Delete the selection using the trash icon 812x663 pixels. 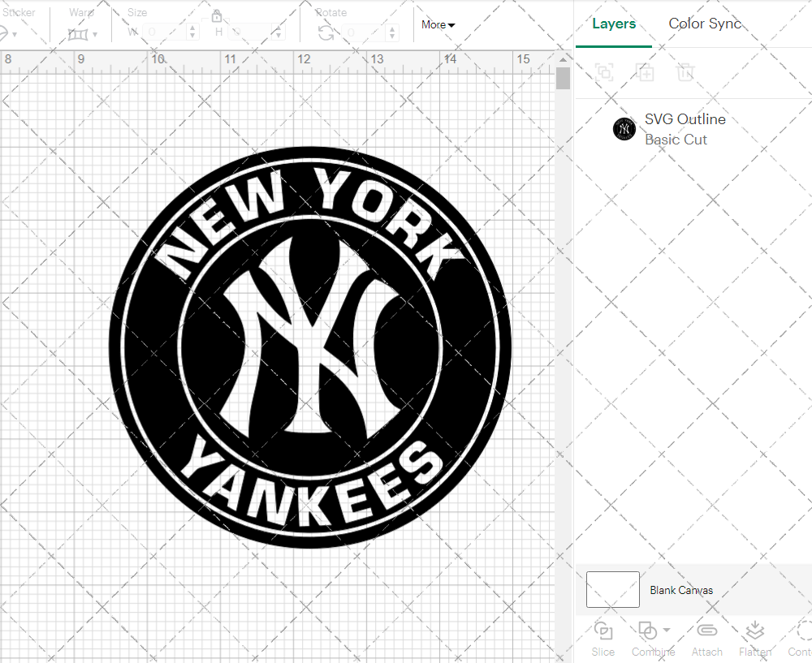coord(686,72)
